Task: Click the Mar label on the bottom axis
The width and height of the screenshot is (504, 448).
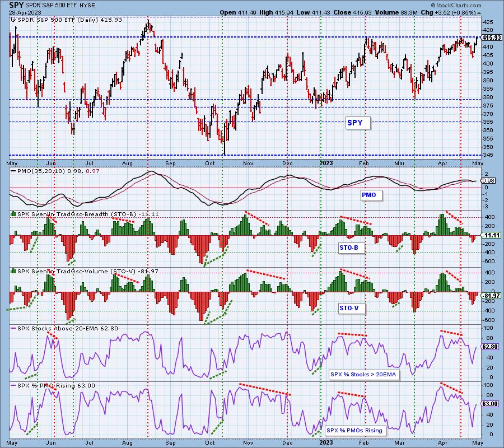Action: tap(399, 443)
